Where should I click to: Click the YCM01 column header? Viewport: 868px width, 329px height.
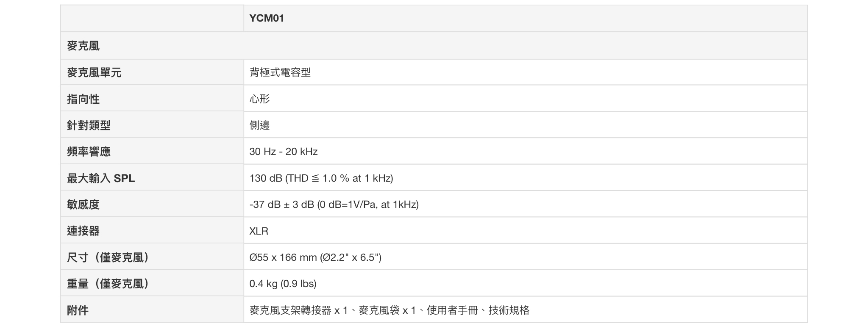coord(267,18)
